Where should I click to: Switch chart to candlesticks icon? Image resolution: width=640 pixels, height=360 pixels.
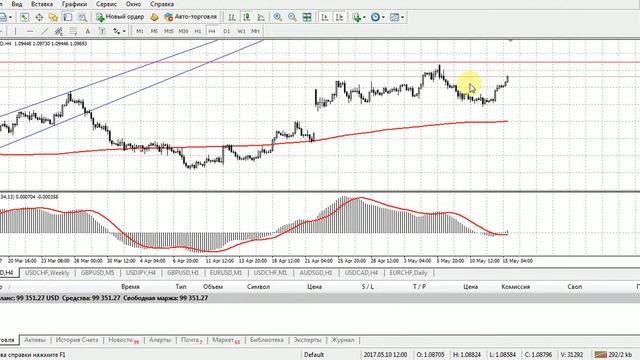pyautogui.click(x=247, y=17)
